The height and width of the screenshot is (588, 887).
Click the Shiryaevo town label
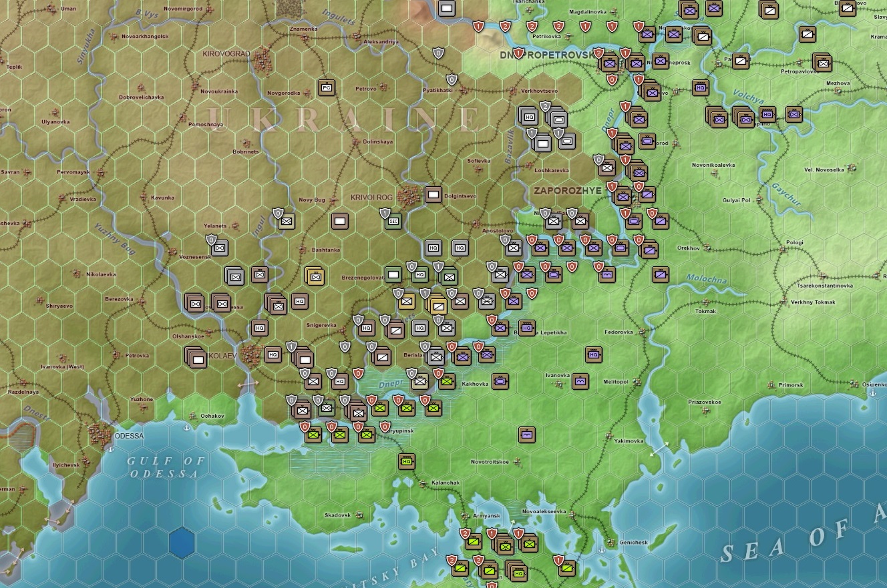pos(59,306)
